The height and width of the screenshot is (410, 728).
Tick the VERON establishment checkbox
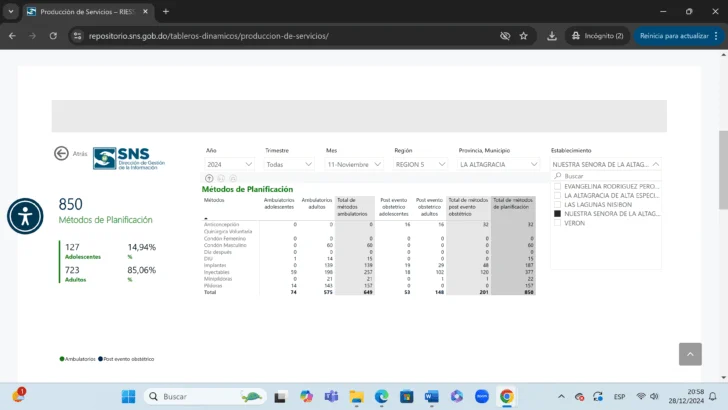(558, 223)
